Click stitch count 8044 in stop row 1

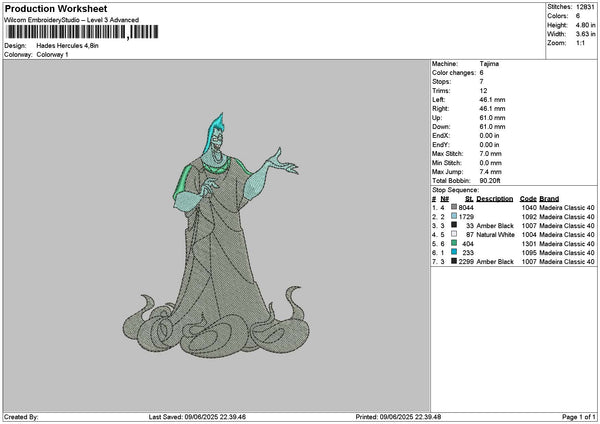[466, 208]
